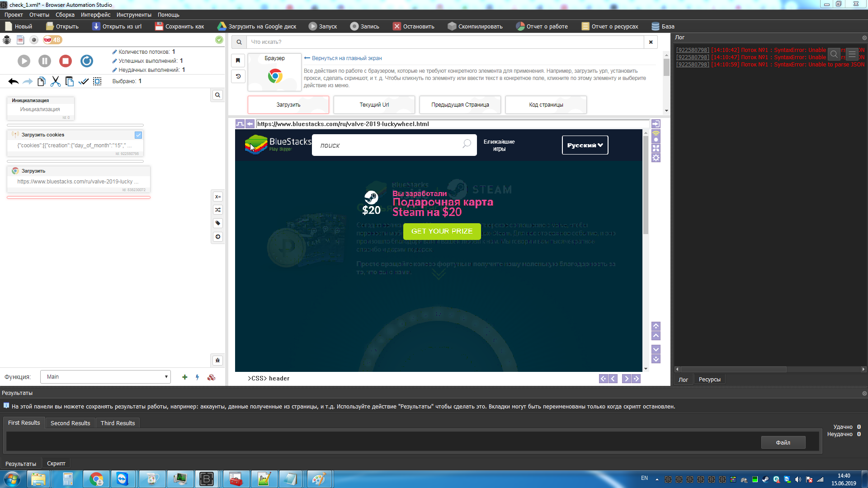Toggle the Загрузить cookies action checkbox
868x488 pixels.
(x=138, y=135)
